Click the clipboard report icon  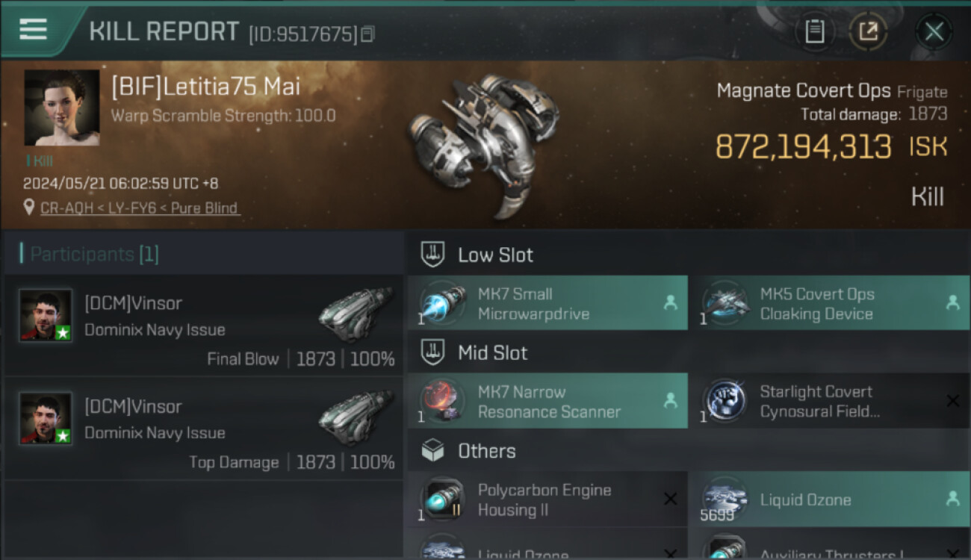pyautogui.click(x=814, y=31)
